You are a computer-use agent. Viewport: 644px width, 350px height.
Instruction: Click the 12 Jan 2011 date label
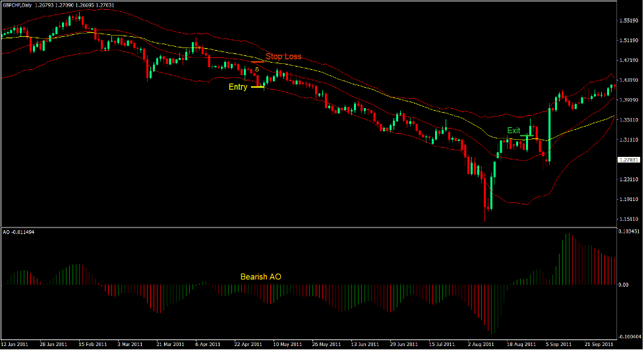coord(15,344)
